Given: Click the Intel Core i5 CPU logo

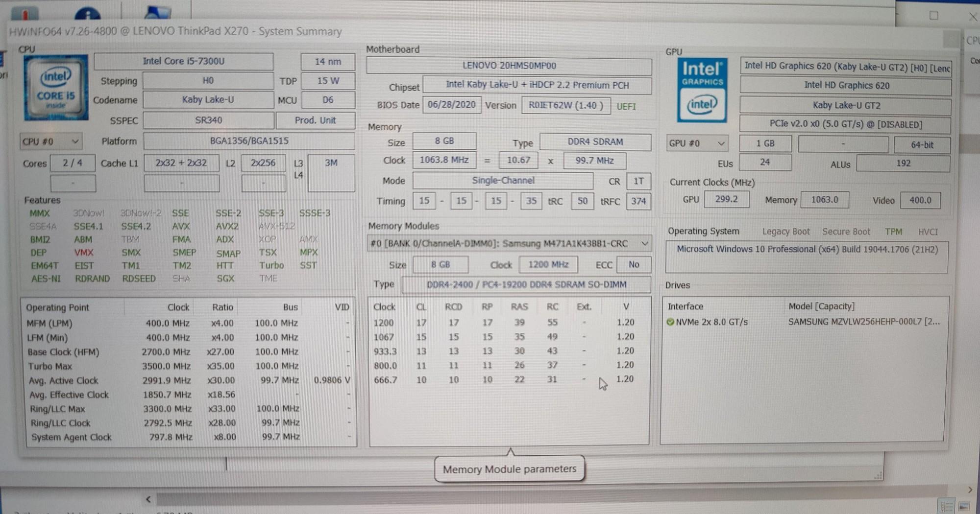Looking at the screenshot, I should (x=56, y=87).
